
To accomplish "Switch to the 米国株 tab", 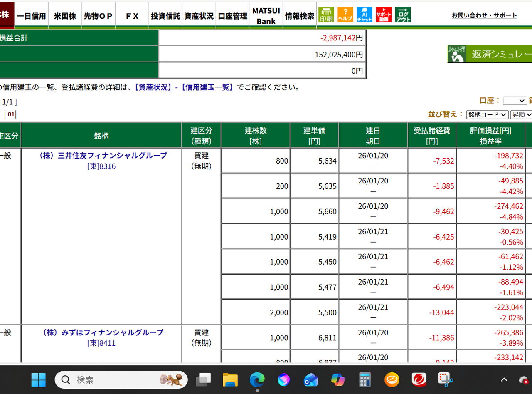I will (x=65, y=16).
